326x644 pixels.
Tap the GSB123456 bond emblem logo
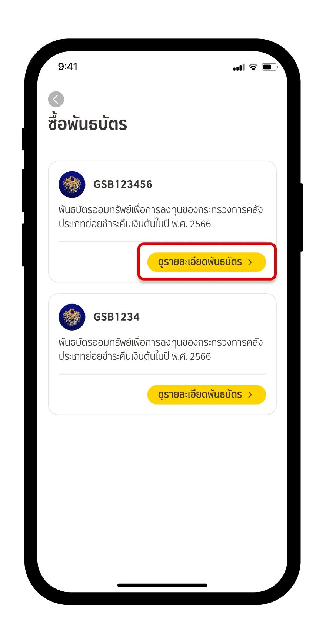(x=72, y=184)
